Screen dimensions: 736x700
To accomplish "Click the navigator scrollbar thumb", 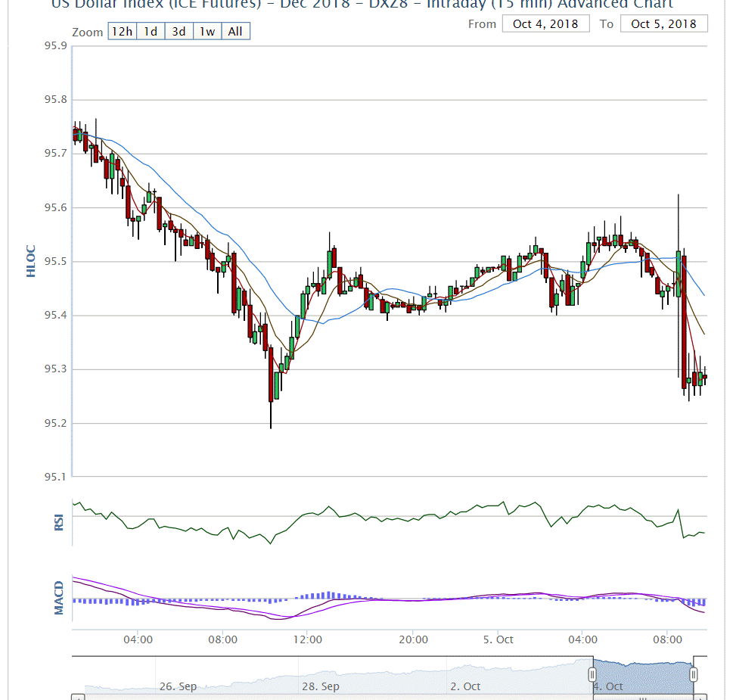I will tap(643, 696).
